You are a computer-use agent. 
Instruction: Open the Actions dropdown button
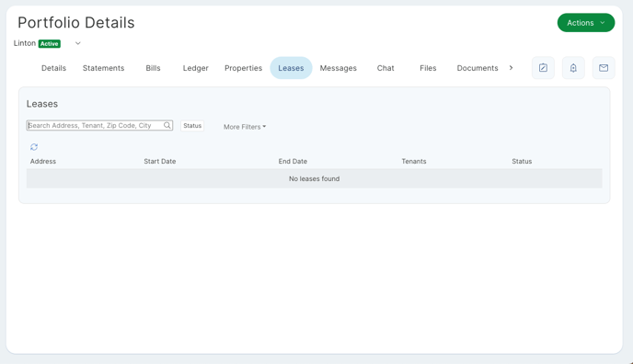586,23
